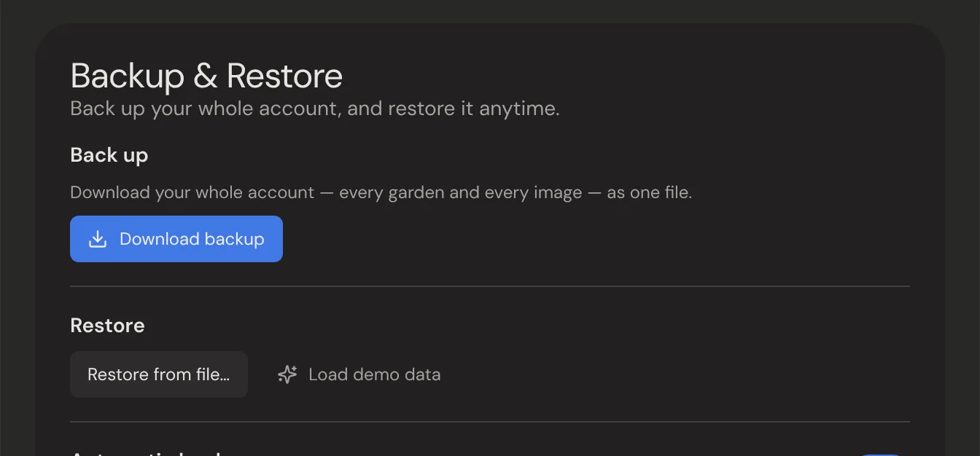980x456 pixels.
Task: Select the Backup & Restore page title
Action: (x=206, y=76)
